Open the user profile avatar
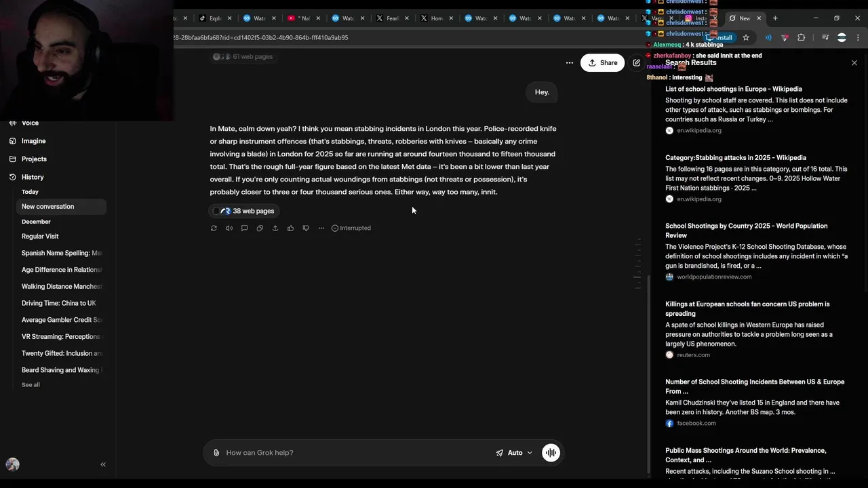868x488 pixels. pyautogui.click(x=12, y=464)
